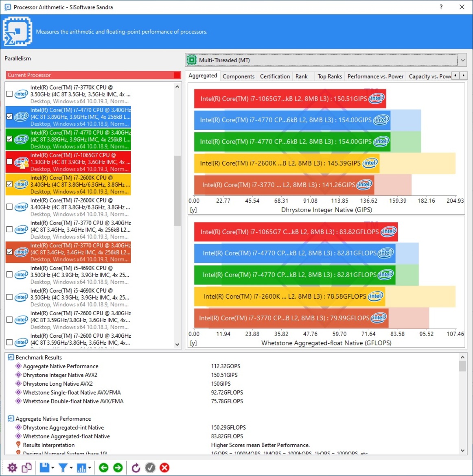Click the processor list vertical scrollbar thumb
Viewport: 473px width, 476px height.
[x=177, y=191]
